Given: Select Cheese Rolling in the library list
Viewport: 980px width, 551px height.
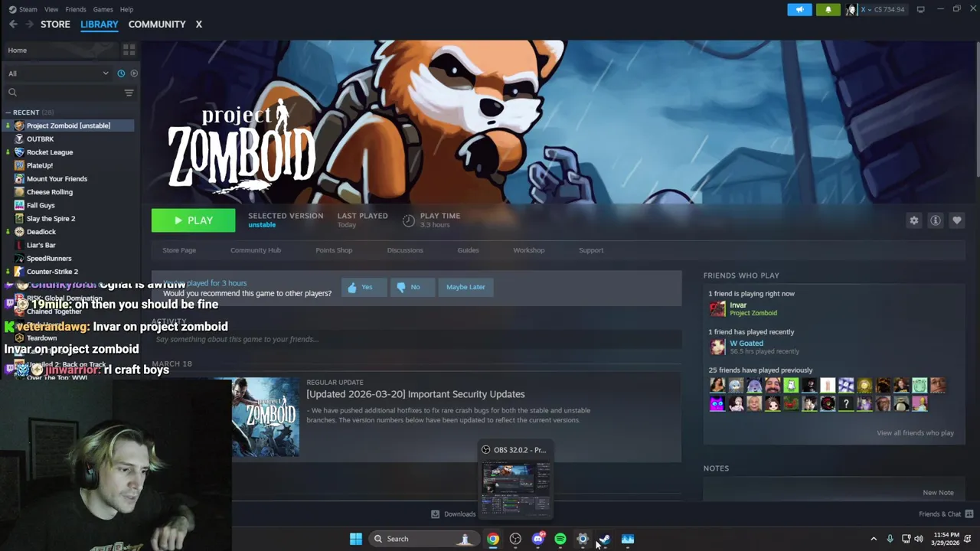Looking at the screenshot, I should (x=50, y=192).
